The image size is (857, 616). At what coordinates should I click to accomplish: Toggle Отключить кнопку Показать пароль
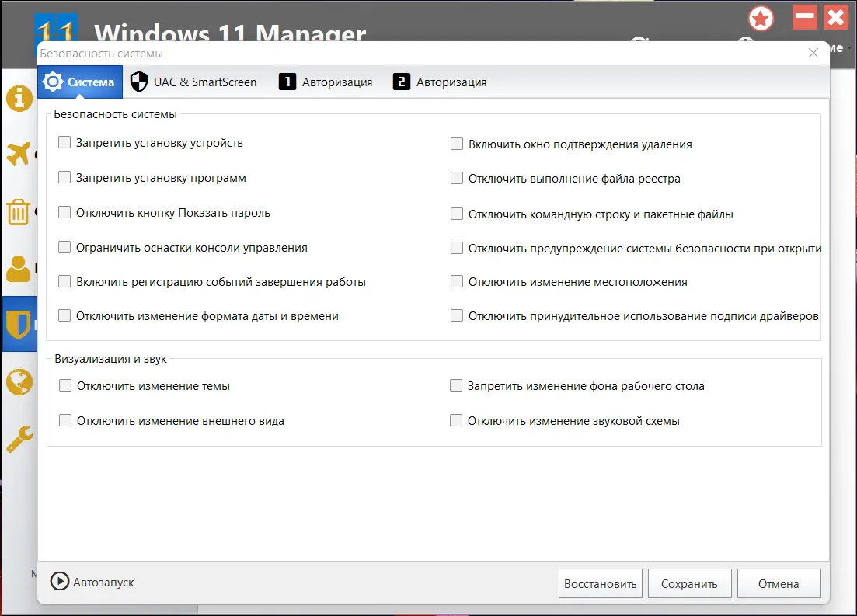tap(64, 212)
